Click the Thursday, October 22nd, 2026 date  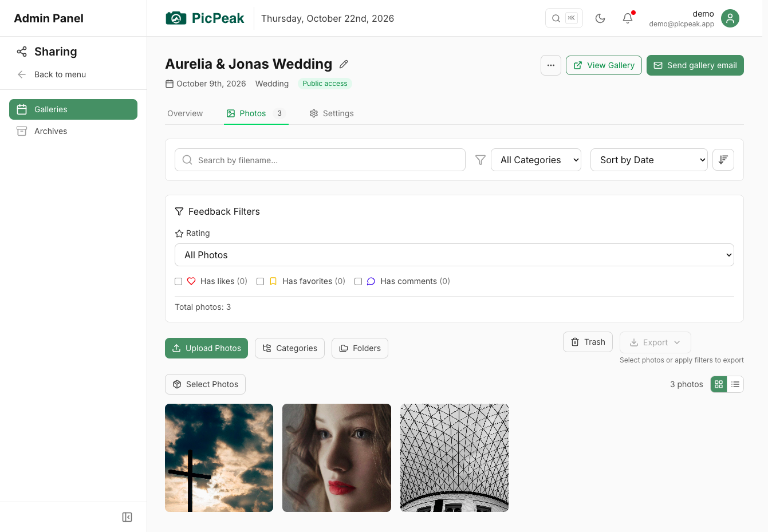(328, 18)
